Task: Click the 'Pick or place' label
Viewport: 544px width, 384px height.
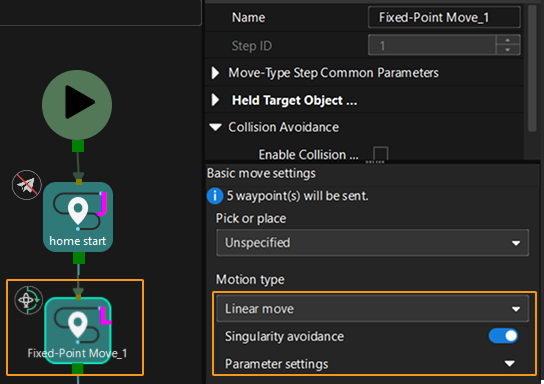Action: click(251, 219)
